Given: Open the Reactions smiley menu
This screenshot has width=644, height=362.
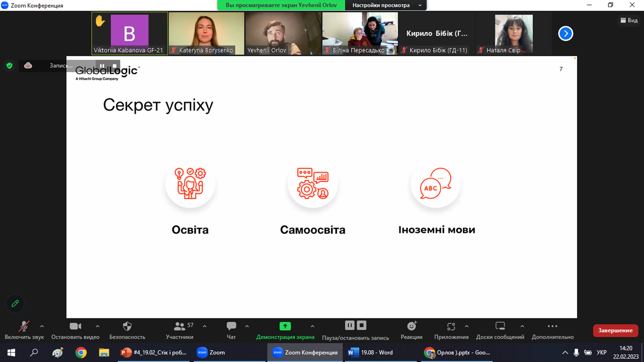Looking at the screenshot, I should tap(411, 327).
